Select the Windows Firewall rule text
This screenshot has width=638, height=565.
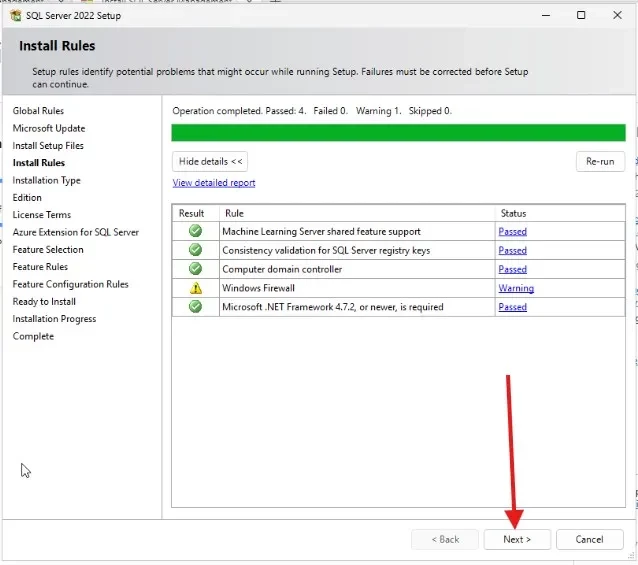258,288
